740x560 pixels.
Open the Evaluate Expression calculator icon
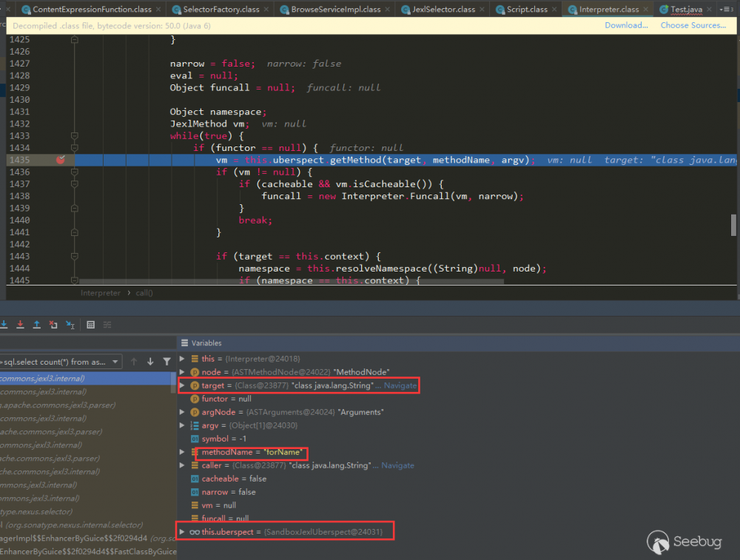91,325
